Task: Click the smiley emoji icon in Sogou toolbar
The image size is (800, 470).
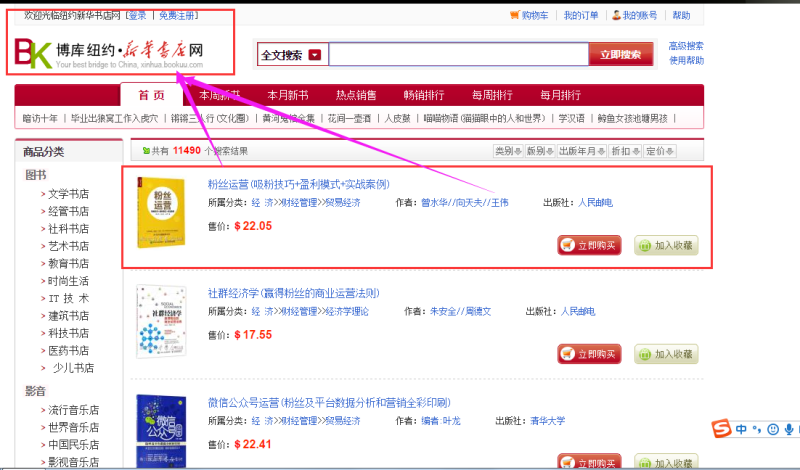Action: point(772,429)
